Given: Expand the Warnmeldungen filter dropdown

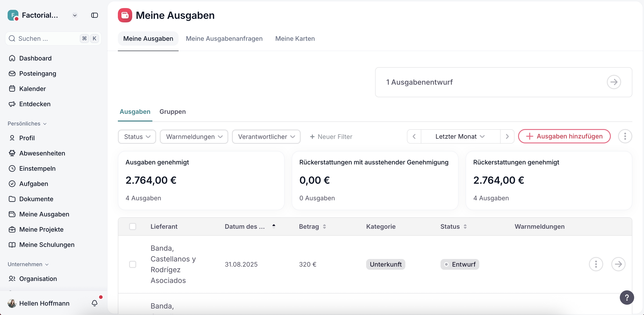Looking at the screenshot, I should [x=194, y=137].
